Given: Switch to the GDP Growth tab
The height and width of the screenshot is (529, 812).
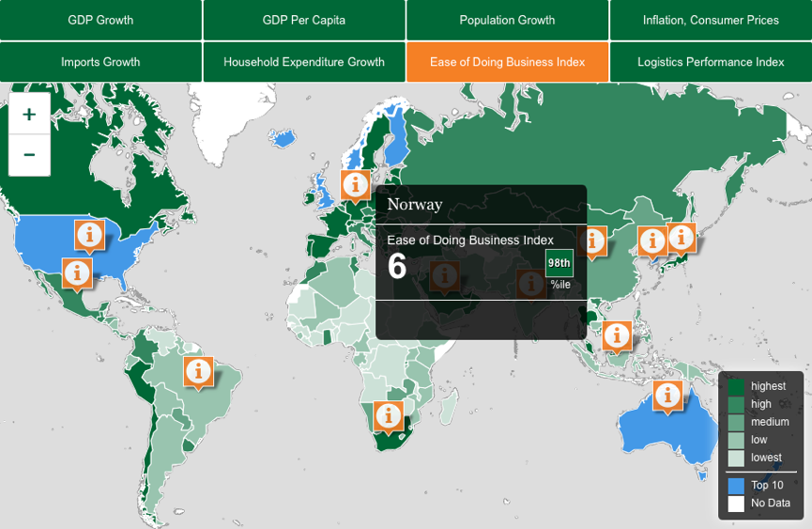Looking at the screenshot, I should [x=100, y=20].
